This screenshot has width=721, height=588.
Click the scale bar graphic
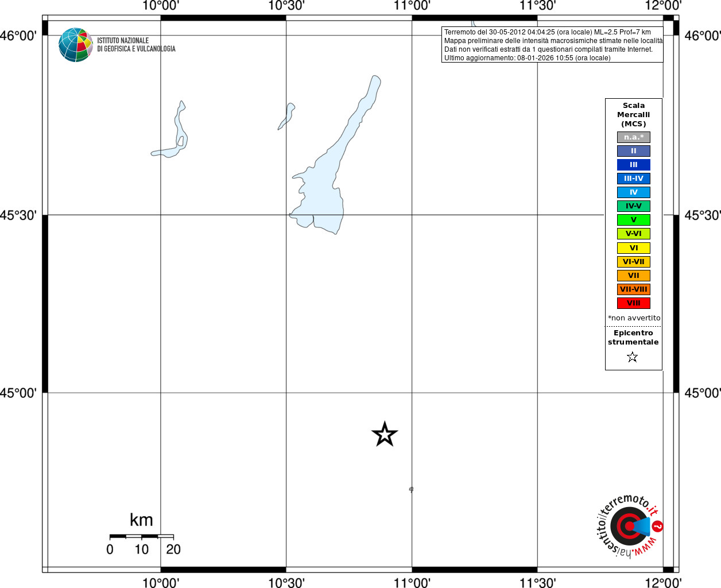pos(142,536)
